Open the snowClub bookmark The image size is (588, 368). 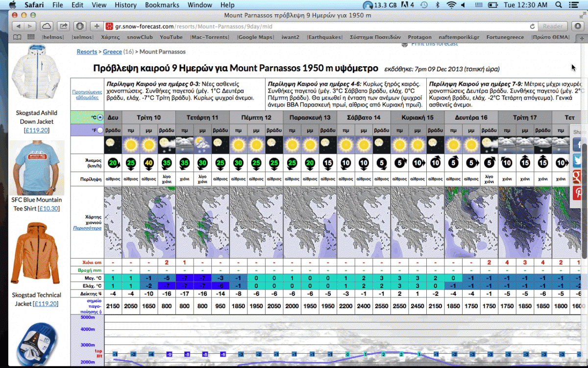click(140, 37)
